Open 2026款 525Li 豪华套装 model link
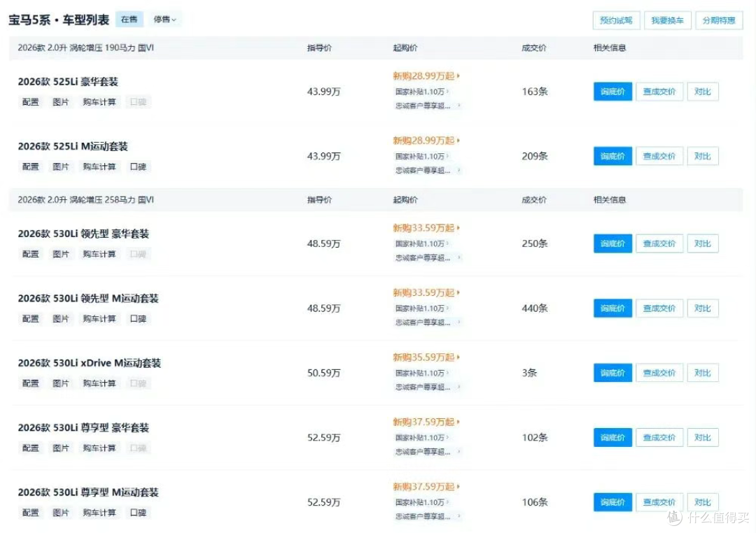 click(x=68, y=81)
